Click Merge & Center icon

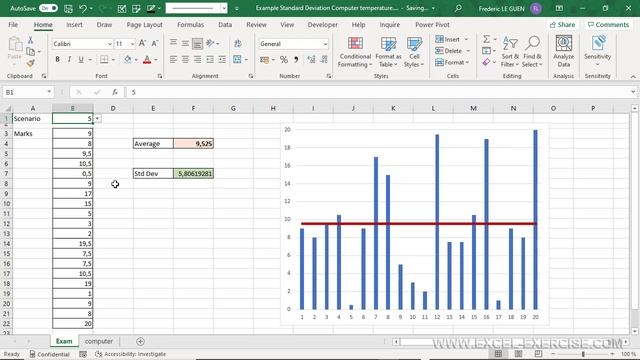(x=238, y=60)
